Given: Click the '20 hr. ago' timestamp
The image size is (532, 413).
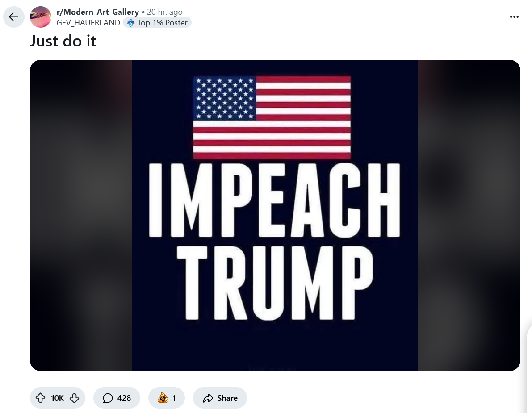Looking at the screenshot, I should tap(164, 12).
